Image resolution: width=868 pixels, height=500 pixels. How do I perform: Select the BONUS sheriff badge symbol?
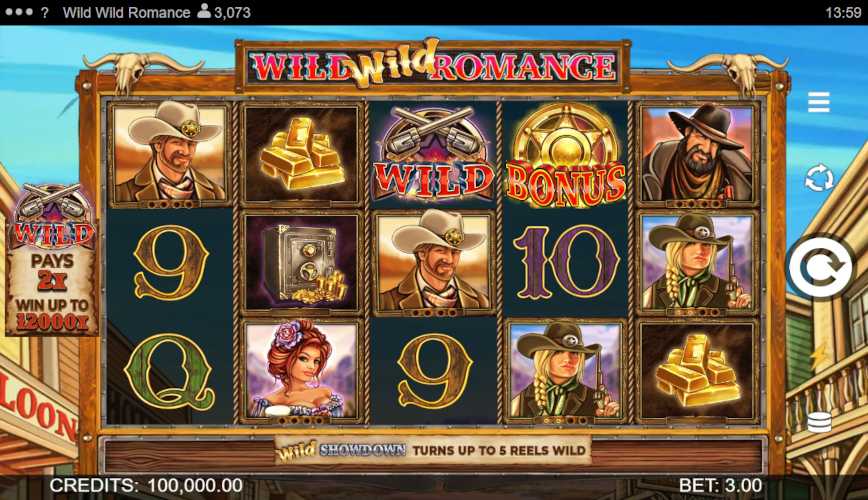566,155
